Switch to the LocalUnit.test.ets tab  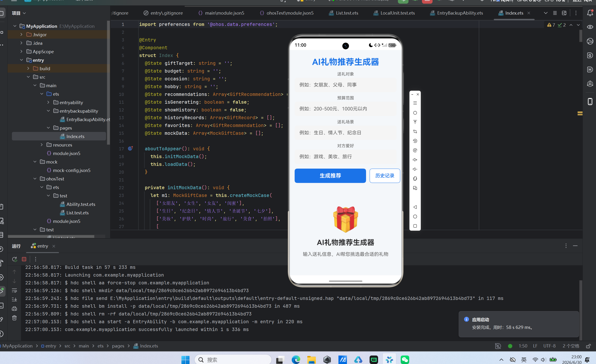(x=394, y=13)
